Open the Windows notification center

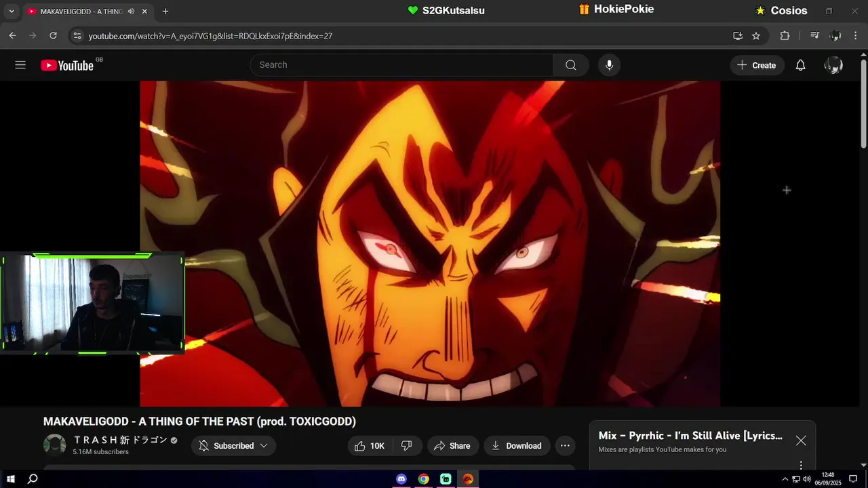tap(853, 479)
